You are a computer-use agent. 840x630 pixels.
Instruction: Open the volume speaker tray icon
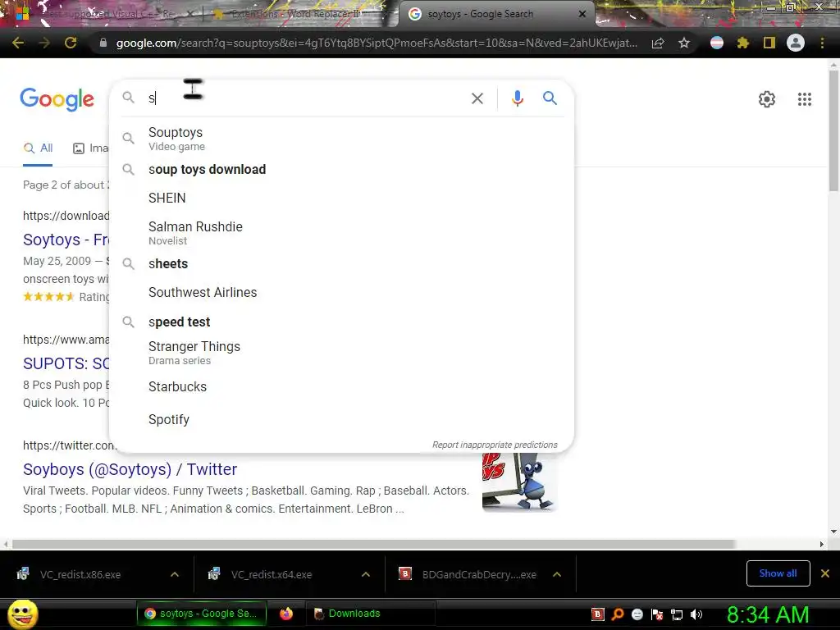pos(696,614)
